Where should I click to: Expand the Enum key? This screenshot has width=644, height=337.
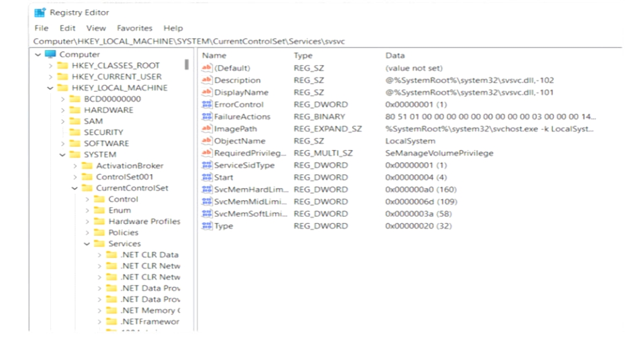point(87,210)
